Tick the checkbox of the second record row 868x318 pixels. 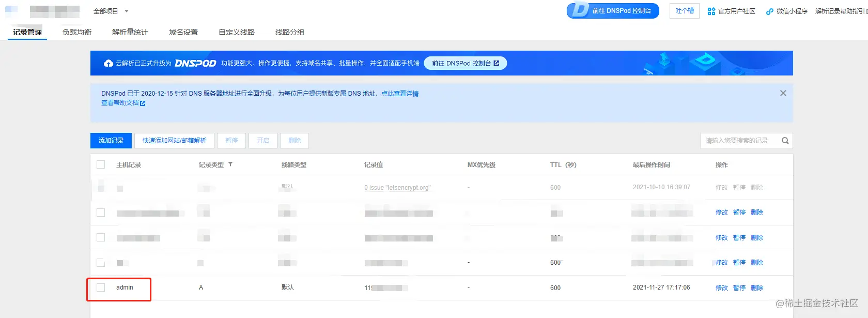pyautogui.click(x=101, y=213)
